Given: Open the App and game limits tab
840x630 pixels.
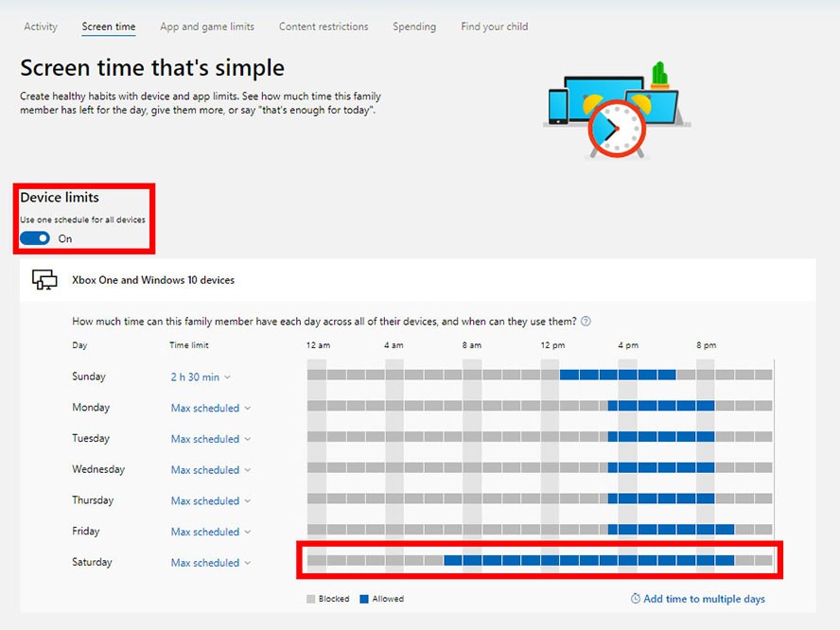Looking at the screenshot, I should pos(207,26).
